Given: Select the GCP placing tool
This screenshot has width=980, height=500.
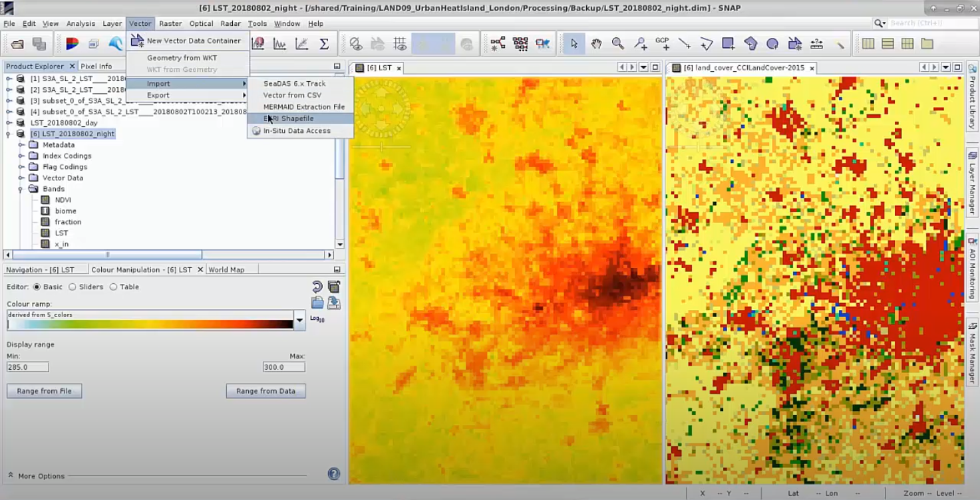Looking at the screenshot, I should (x=662, y=44).
